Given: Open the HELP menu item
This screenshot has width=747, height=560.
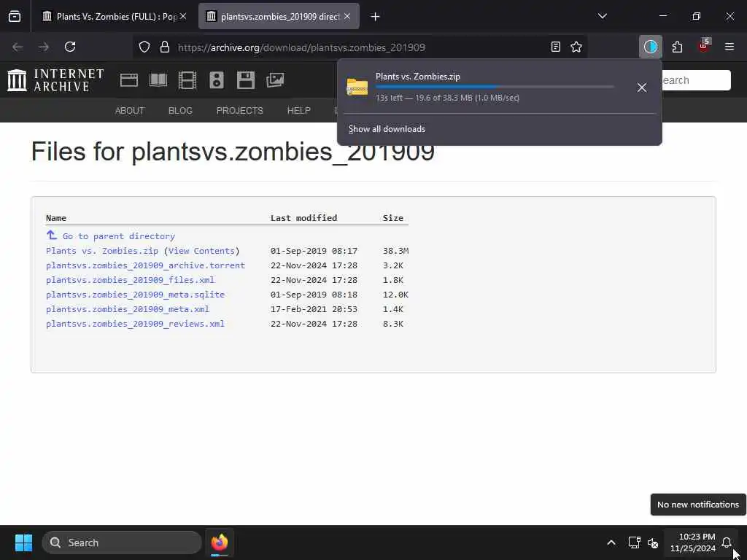Looking at the screenshot, I should (x=298, y=111).
